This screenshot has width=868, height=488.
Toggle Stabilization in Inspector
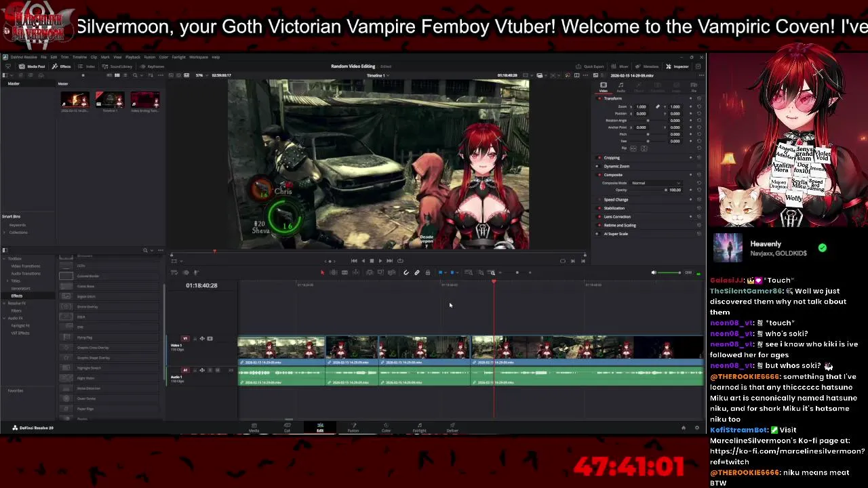pyautogui.click(x=599, y=208)
